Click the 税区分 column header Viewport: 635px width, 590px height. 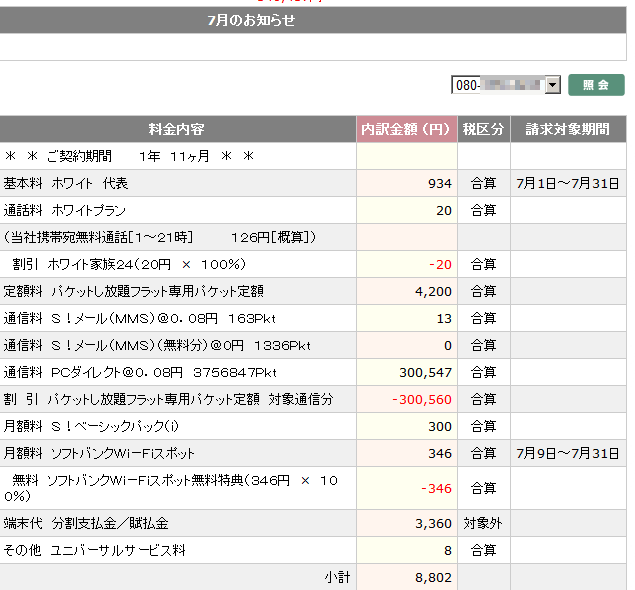[x=484, y=129]
